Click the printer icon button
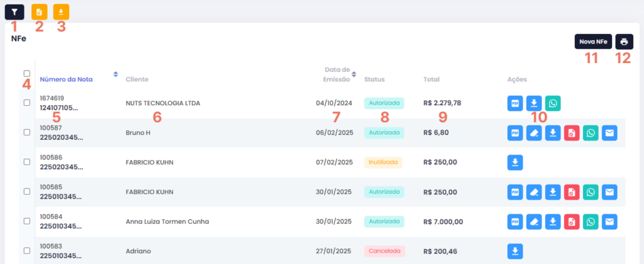Screen dimensions: 644x264 [x=624, y=42]
